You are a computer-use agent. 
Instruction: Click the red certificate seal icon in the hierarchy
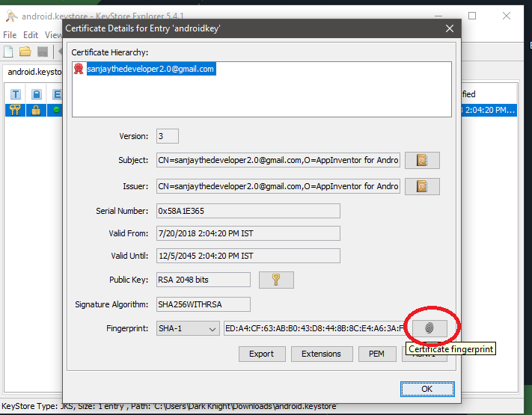point(79,69)
